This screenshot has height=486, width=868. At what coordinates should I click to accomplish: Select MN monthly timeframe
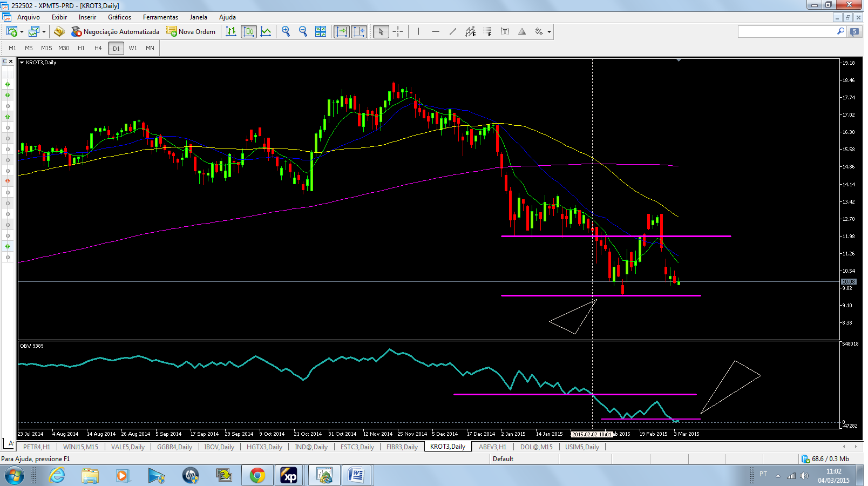[150, 48]
